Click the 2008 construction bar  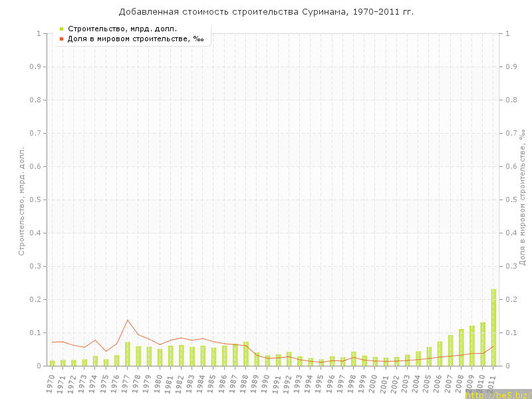click(462, 347)
